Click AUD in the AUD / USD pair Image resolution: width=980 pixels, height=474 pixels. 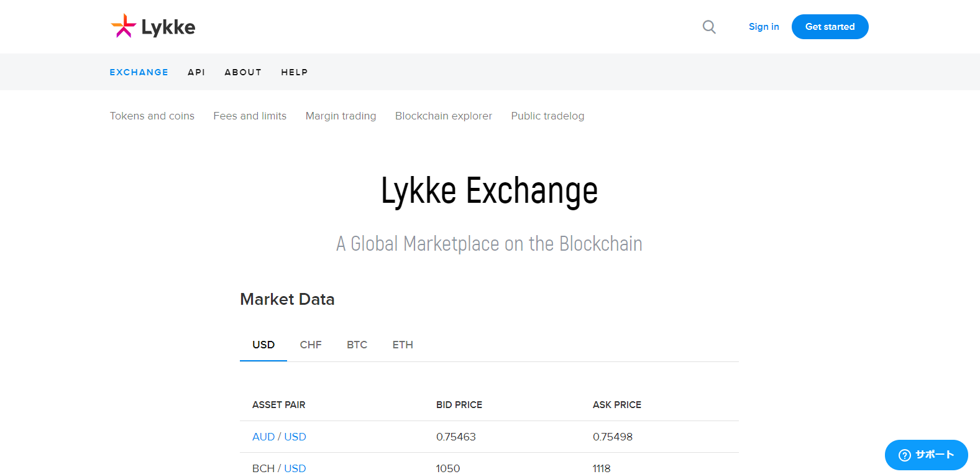(263, 437)
